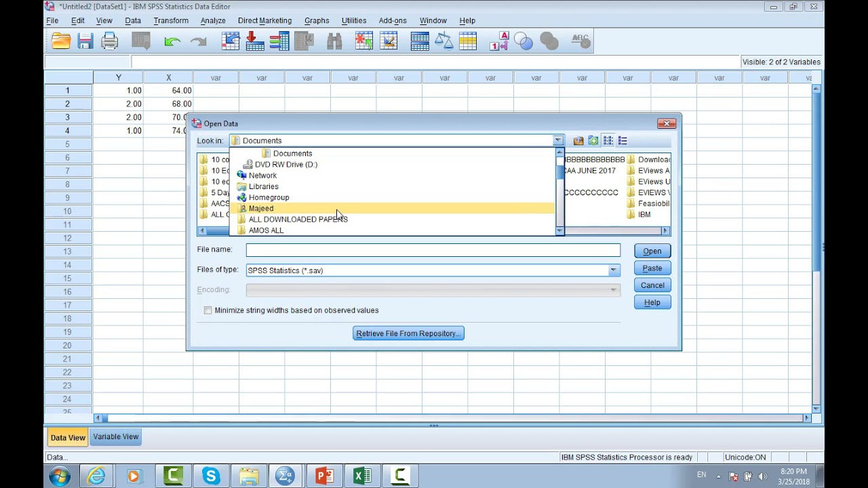Switch to the Variable View tab

[116, 436]
